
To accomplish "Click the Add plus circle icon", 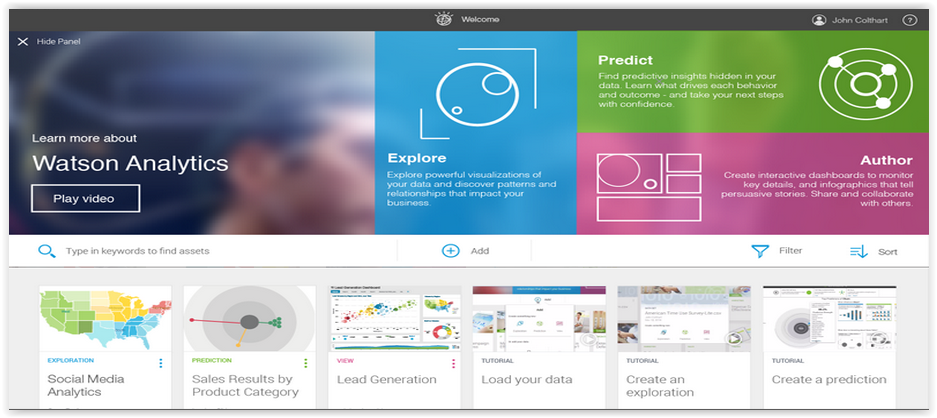I will point(451,251).
